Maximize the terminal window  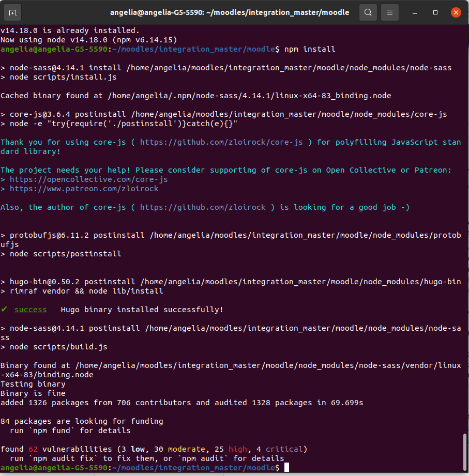pos(435,12)
